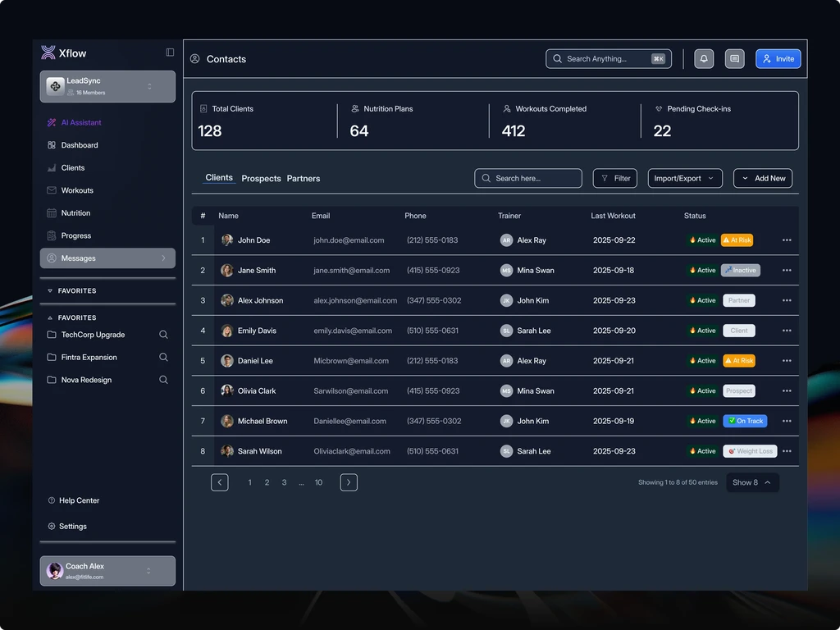The width and height of the screenshot is (840, 630).
Task: Click the notification bell icon
Action: point(704,59)
